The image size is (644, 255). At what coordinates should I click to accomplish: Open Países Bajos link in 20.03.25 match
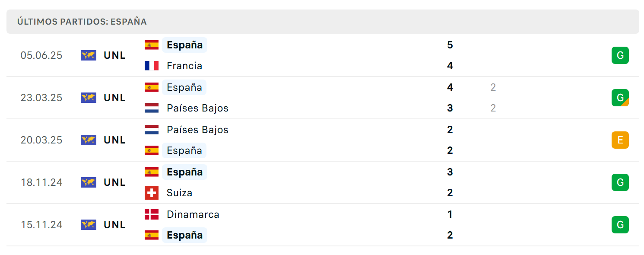[x=198, y=130]
